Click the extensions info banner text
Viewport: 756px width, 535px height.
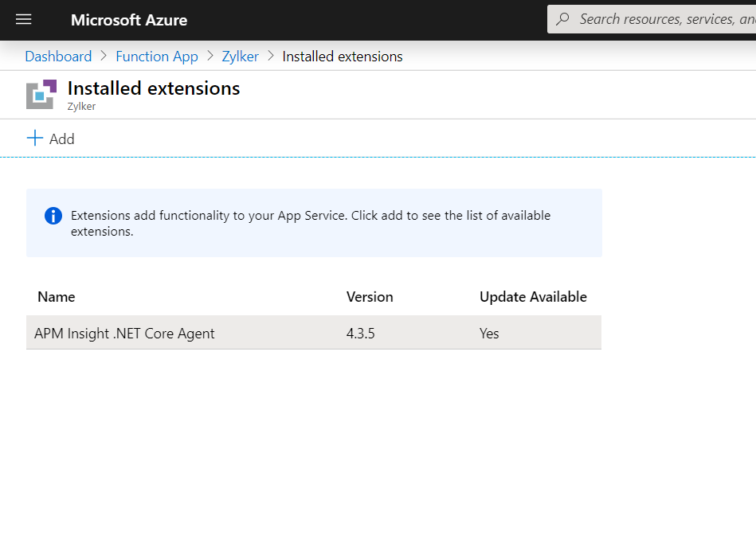311,223
